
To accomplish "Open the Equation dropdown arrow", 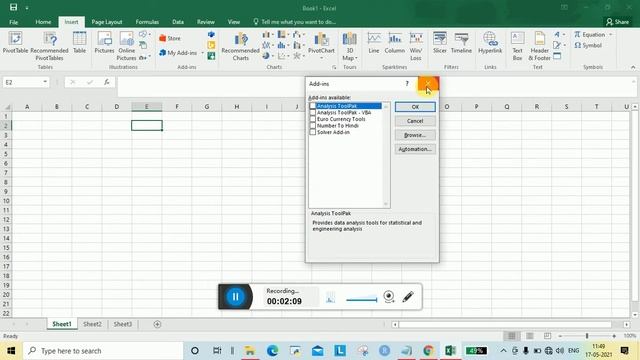I will pyautogui.click(x=611, y=35).
